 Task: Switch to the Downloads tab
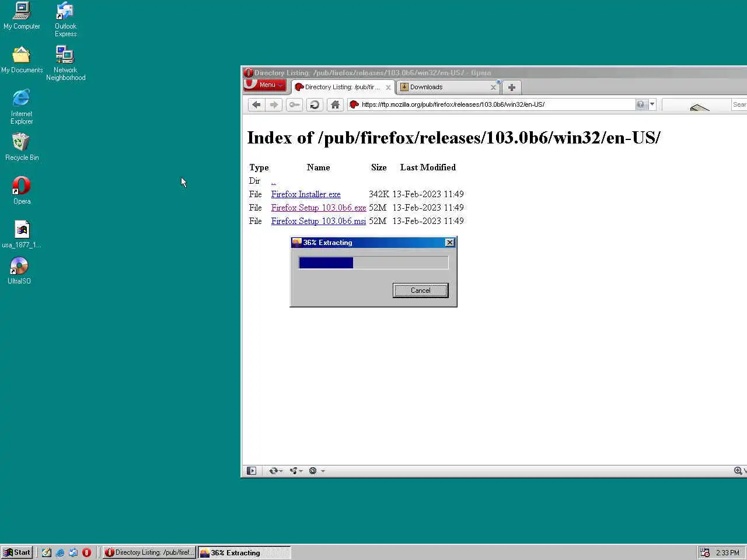(448, 87)
